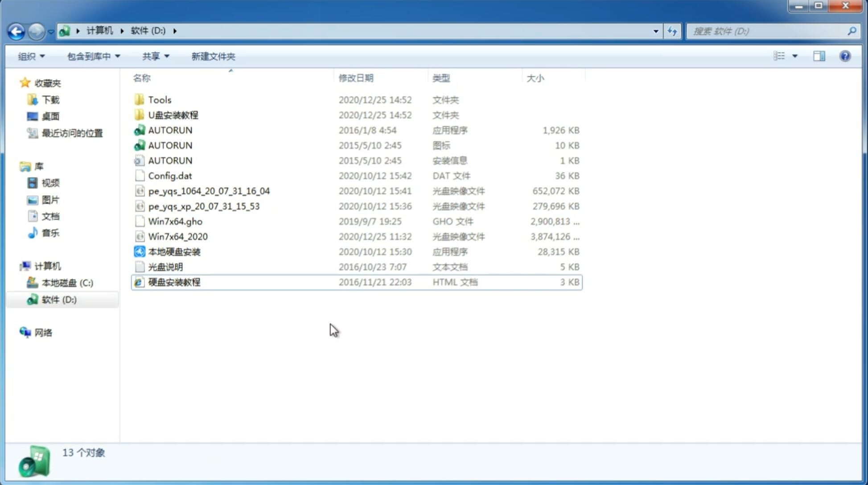The image size is (868, 485).
Task: Click 包含到库中 dropdown
Action: 92,55
